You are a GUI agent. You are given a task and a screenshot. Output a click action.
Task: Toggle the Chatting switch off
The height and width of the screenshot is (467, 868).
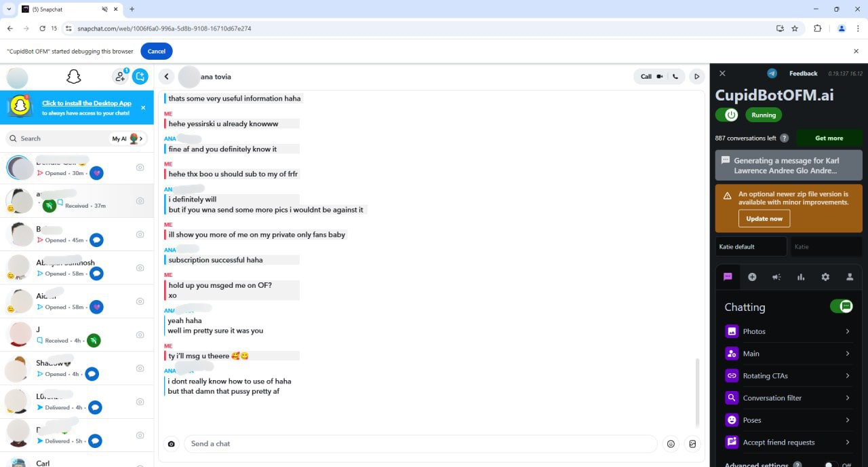point(841,307)
